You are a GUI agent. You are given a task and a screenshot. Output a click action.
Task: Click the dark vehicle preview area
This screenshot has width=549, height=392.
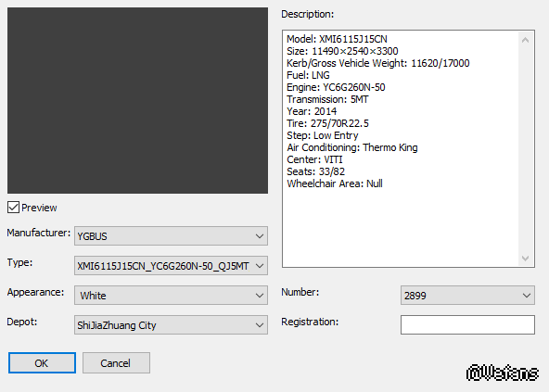point(137,101)
